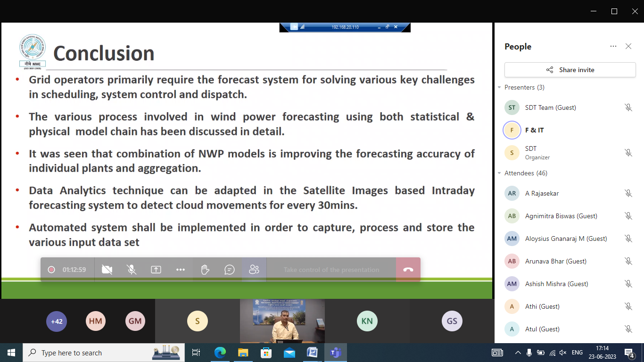
Task: Open more actions ellipsis in meeting toolbar
Action: tap(181, 270)
